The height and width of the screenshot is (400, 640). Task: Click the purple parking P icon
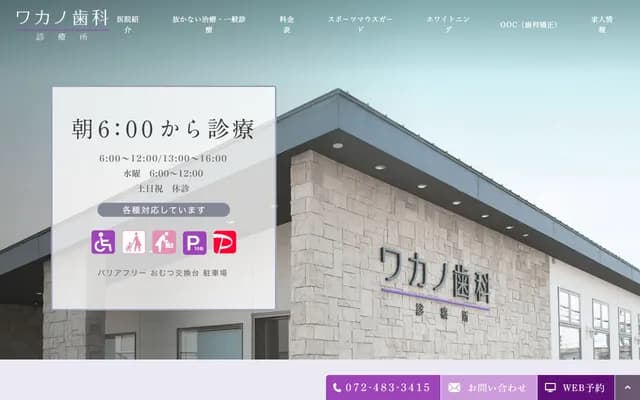[x=194, y=242]
